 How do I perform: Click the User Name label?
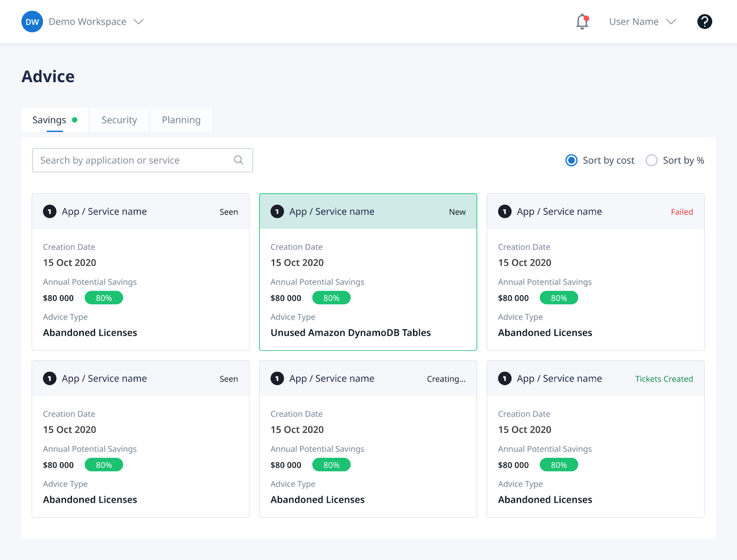[x=634, y=22]
